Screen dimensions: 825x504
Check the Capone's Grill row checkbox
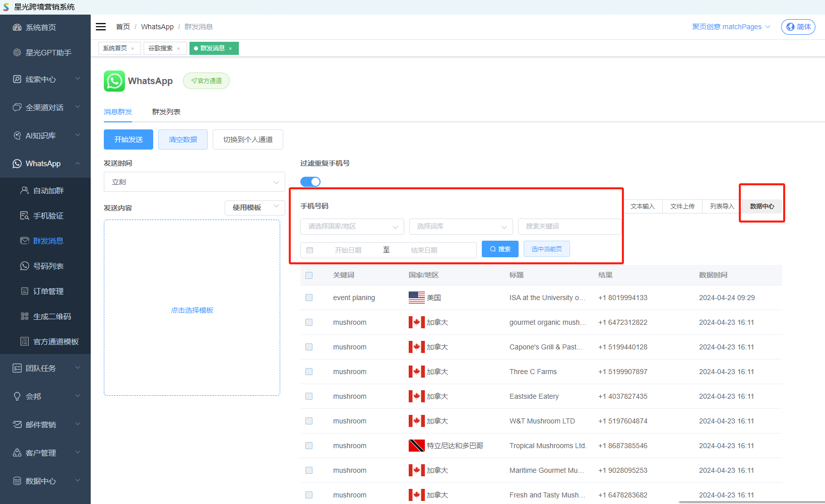[309, 347]
